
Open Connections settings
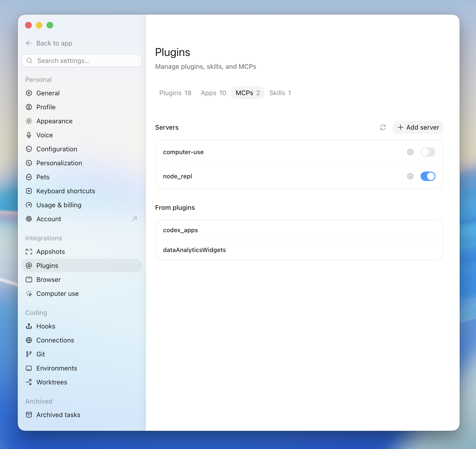(x=82, y=340)
